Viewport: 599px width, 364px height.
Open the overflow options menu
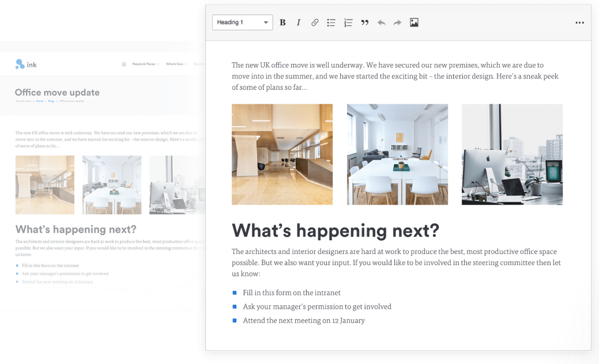tap(579, 22)
